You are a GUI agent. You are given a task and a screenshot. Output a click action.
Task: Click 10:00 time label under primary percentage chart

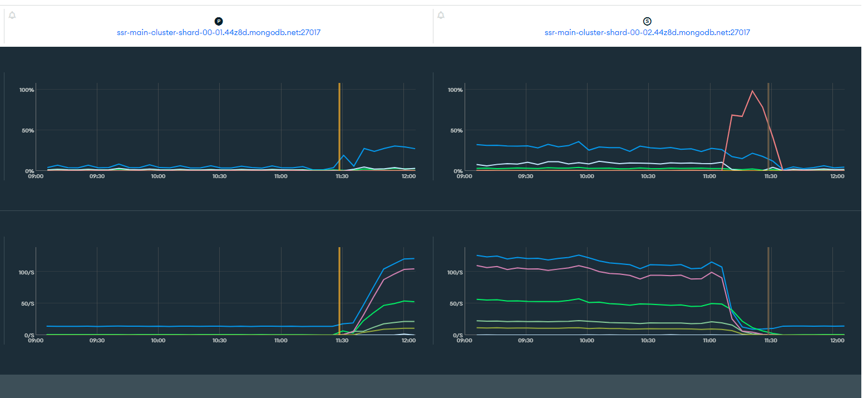tap(158, 176)
